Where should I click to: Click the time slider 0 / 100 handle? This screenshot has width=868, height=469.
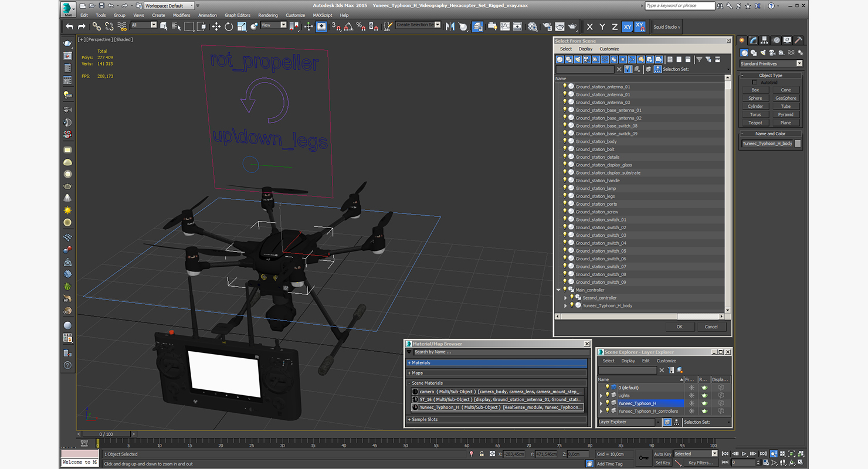[106, 434]
